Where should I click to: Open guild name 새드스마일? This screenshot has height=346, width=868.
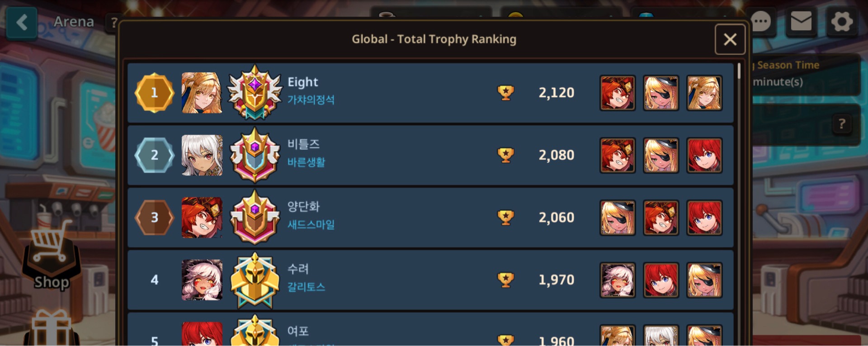[x=311, y=224]
